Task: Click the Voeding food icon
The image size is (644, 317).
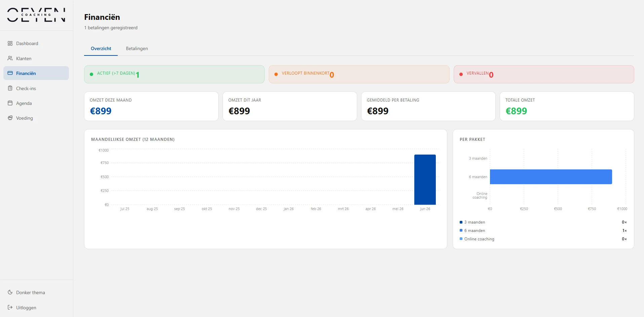Action: 10,118
